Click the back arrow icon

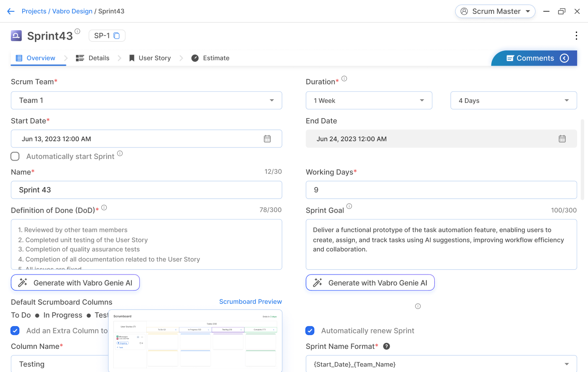click(11, 11)
